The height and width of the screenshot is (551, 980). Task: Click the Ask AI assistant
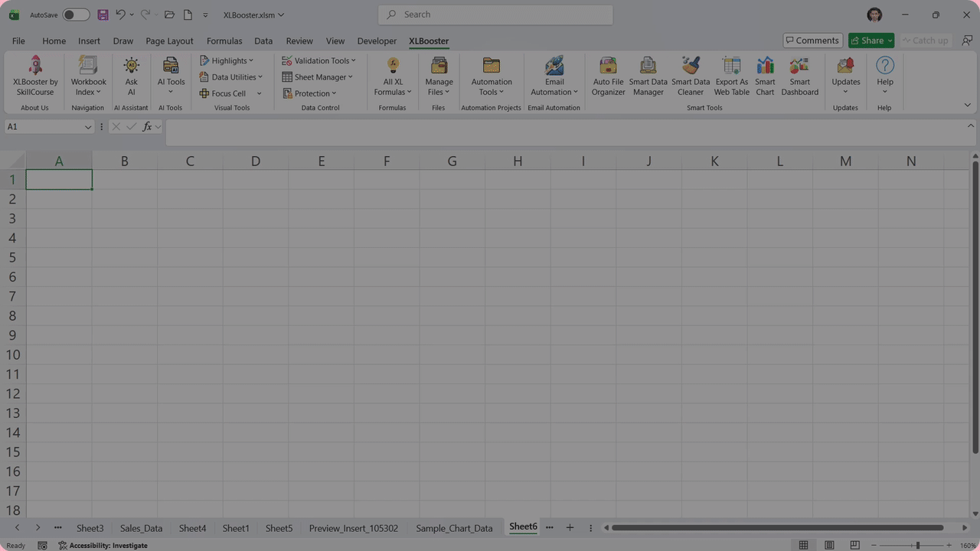pyautogui.click(x=131, y=77)
